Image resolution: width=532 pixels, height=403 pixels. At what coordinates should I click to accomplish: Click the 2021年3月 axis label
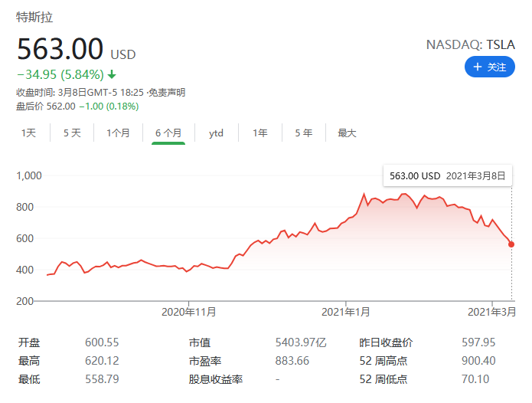(491, 312)
